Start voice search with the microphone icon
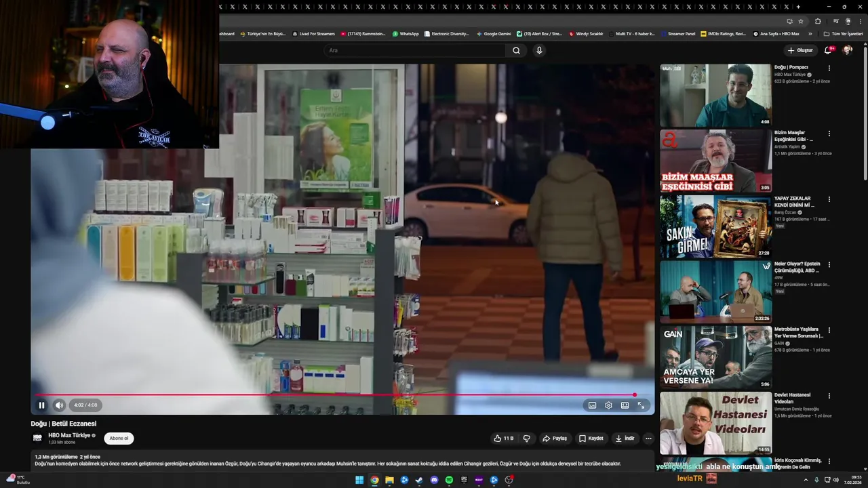The image size is (868, 488). pyautogui.click(x=539, y=50)
